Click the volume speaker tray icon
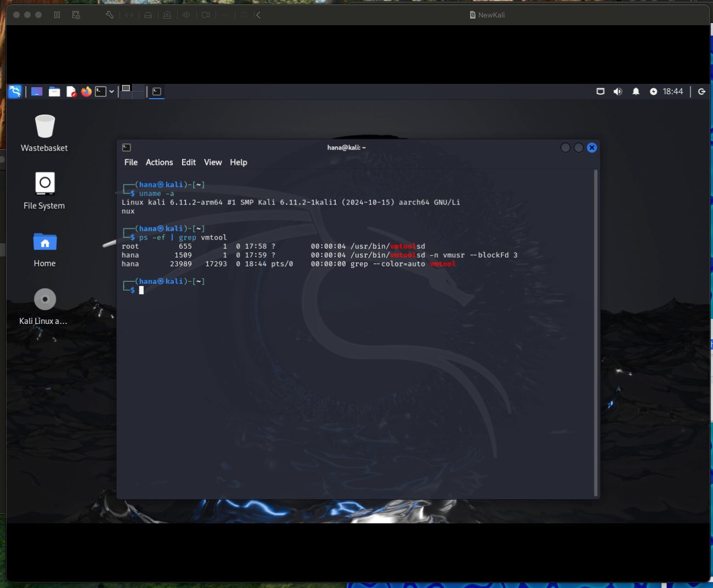This screenshot has height=588, width=713. [618, 92]
